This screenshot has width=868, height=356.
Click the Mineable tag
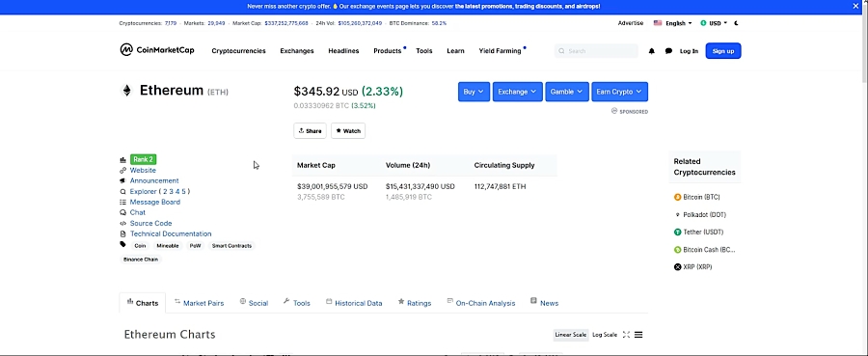pyautogui.click(x=168, y=246)
